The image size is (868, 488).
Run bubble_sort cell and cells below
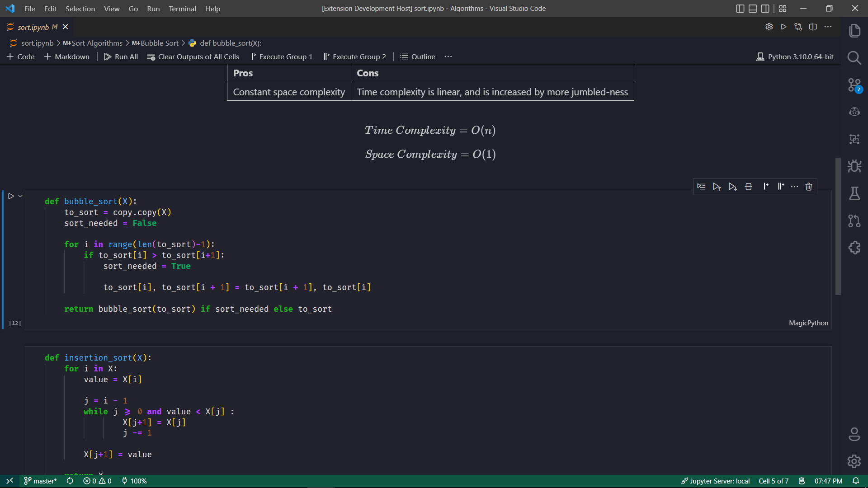(732, 187)
